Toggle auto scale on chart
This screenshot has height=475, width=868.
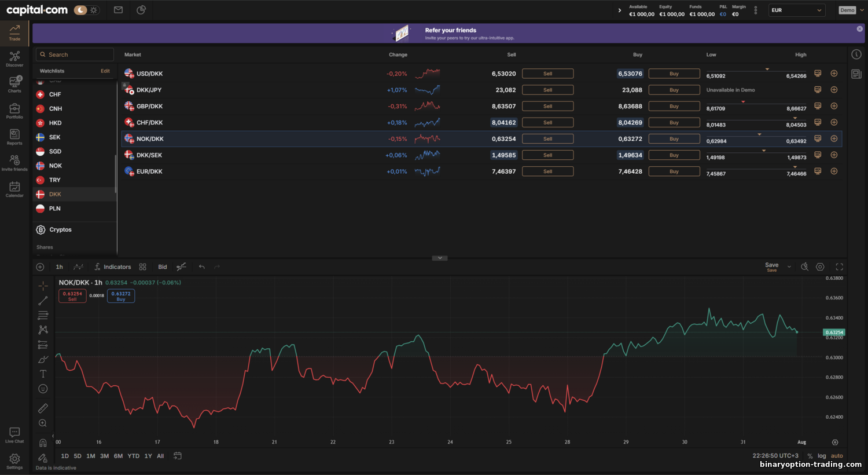coord(837,456)
